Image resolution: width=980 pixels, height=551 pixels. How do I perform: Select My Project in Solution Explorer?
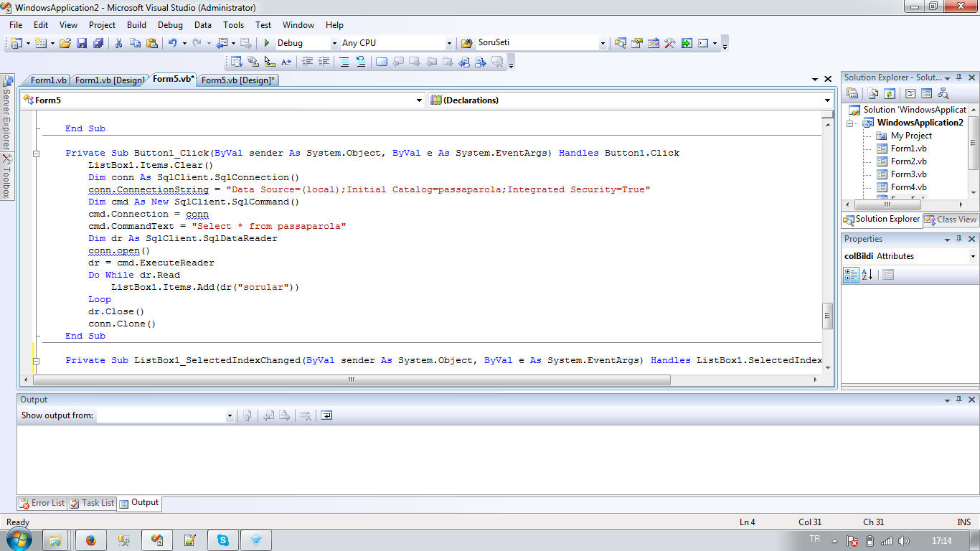(911, 136)
